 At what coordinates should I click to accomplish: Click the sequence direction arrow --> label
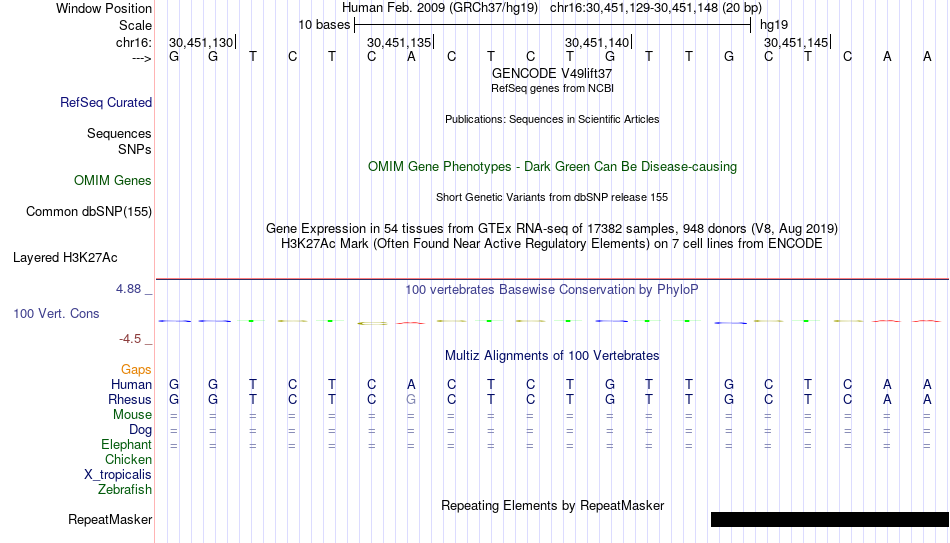tap(141, 58)
